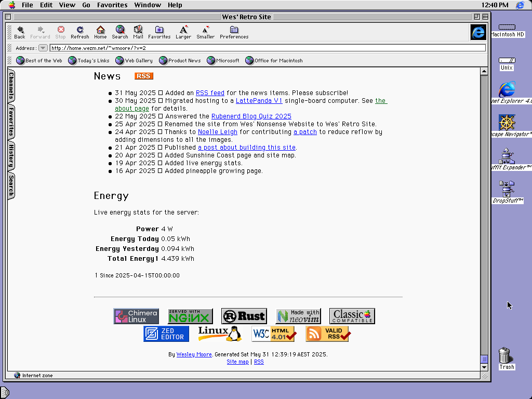The image size is (532, 399).
Task: Open the Product News bookmark
Action: pyautogui.click(x=180, y=60)
